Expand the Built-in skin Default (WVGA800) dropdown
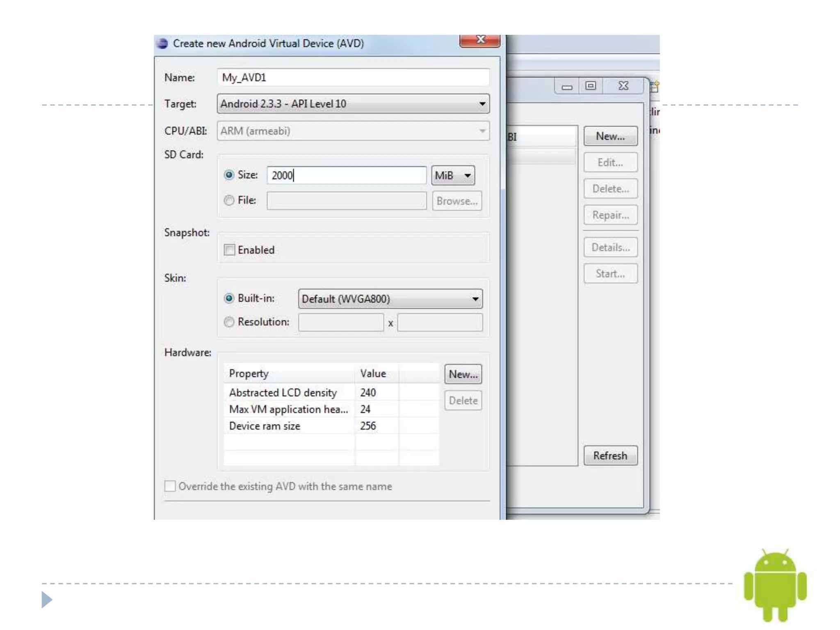The height and width of the screenshot is (630, 840). point(390,299)
